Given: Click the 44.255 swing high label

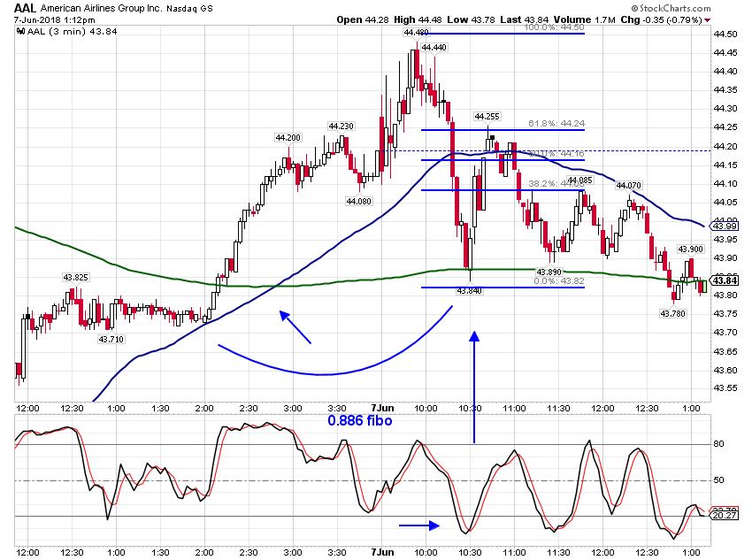Looking at the screenshot, I should tap(487, 117).
